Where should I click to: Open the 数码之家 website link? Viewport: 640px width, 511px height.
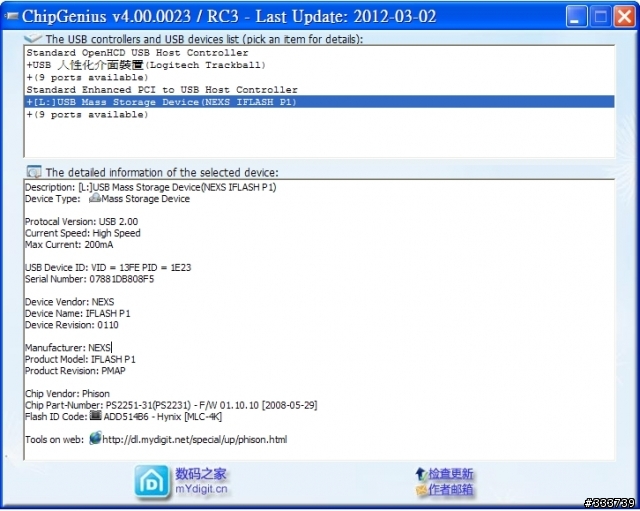[x=200, y=474]
